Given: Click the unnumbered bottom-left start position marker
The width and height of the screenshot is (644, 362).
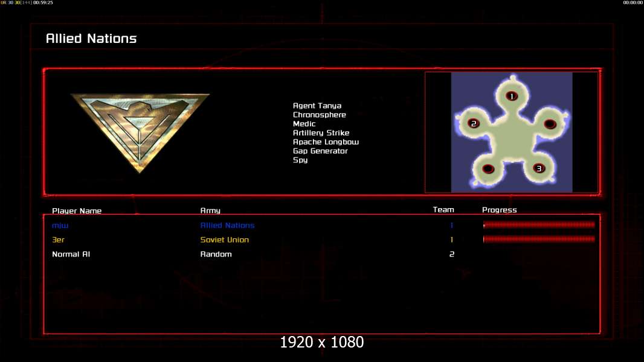Looking at the screenshot, I should click(x=488, y=168).
